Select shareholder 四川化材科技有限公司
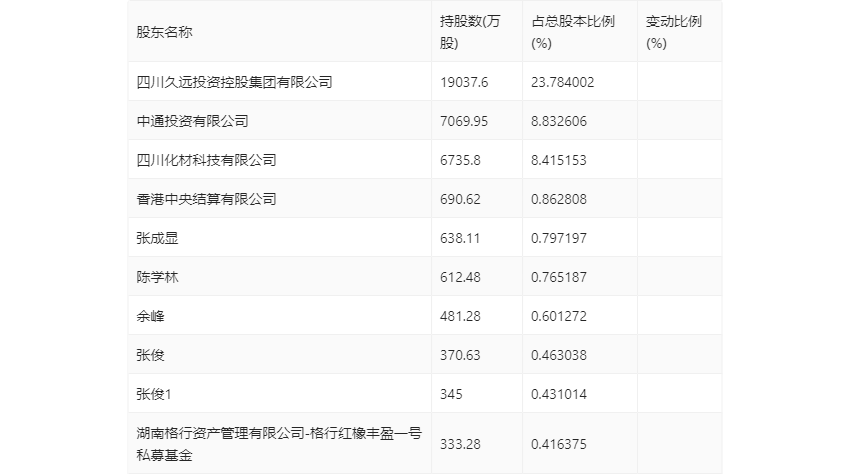Image resolution: width=850 pixels, height=474 pixels. [207, 160]
